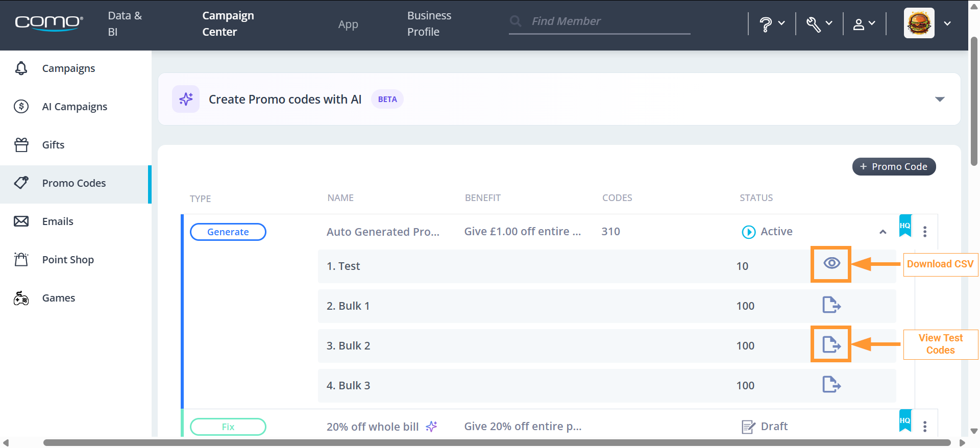
Task: Open Point Shop in the sidebar
Action: coord(76,260)
